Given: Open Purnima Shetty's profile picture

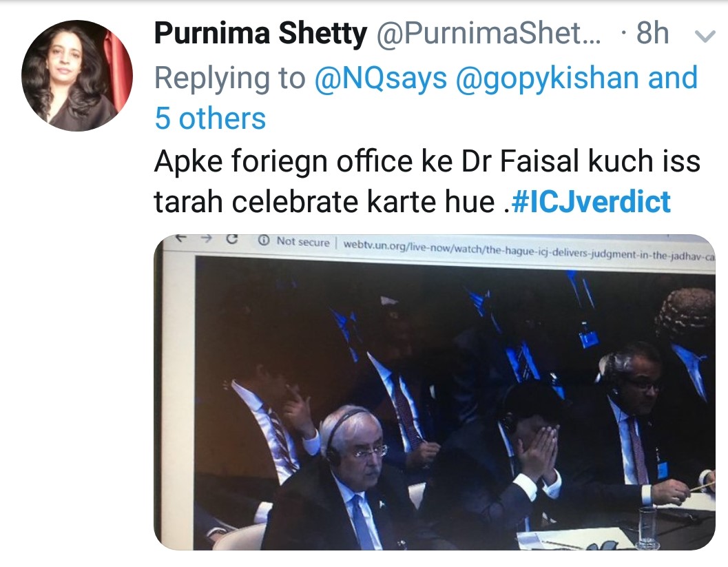Looking at the screenshot, I should click(77, 76).
